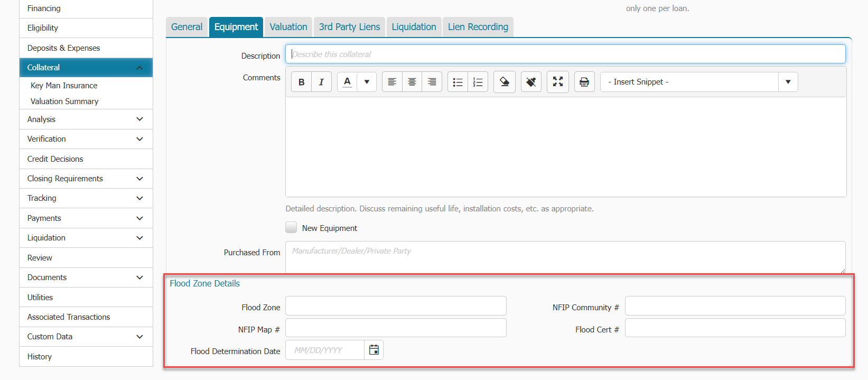Select the Equipment tab
Image resolution: width=868 pixels, height=380 pixels.
[x=236, y=27]
